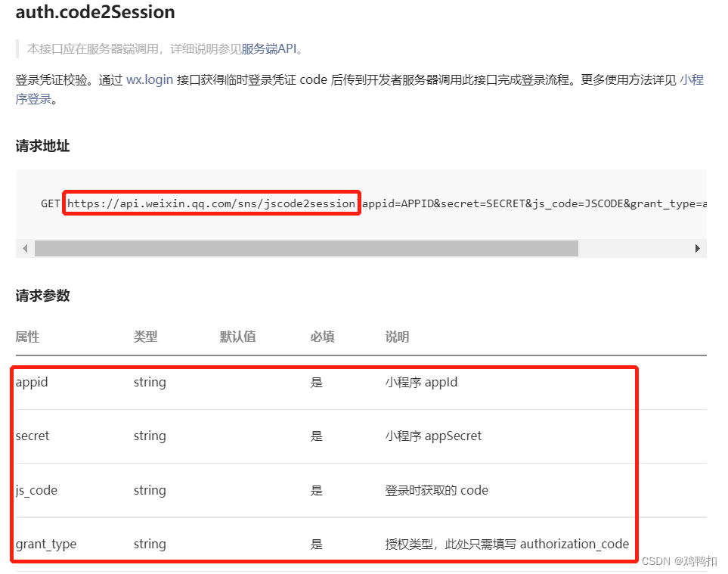Click the js_code attribute cell
This screenshot has width=728, height=574.
click(36, 490)
